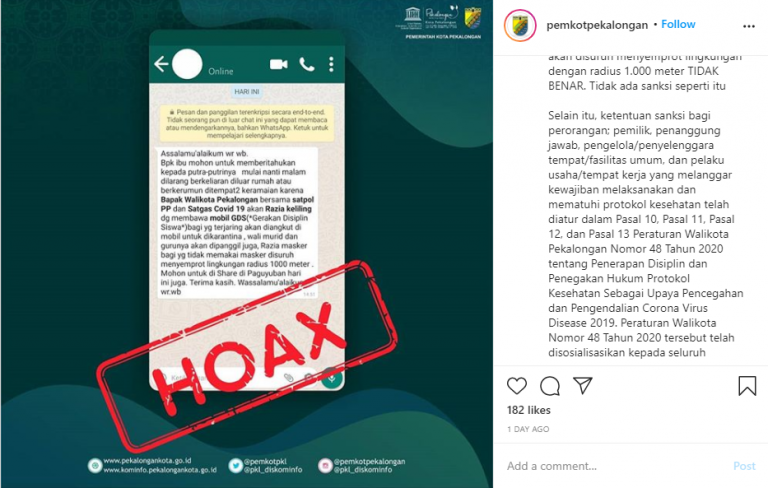768x488 pixels.
Task: Click the Twitter icon beside @pemkotpkl
Action: pos(236,465)
